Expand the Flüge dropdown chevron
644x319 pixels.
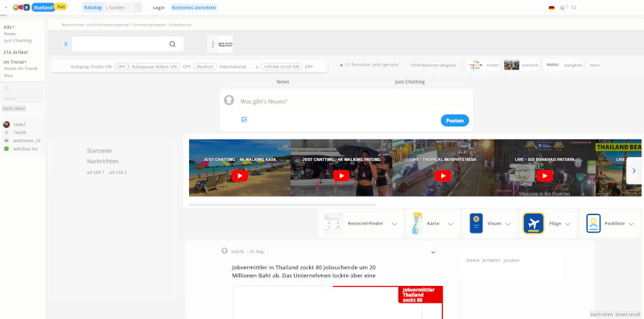click(568, 224)
